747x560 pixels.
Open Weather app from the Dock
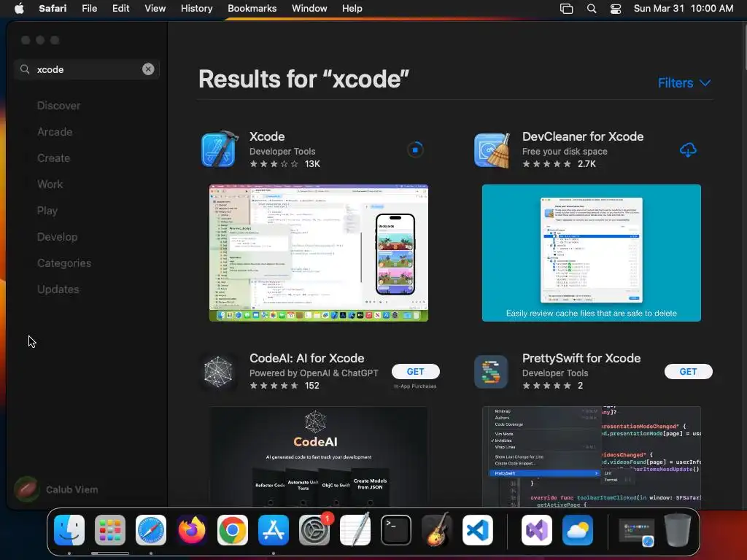point(578,530)
